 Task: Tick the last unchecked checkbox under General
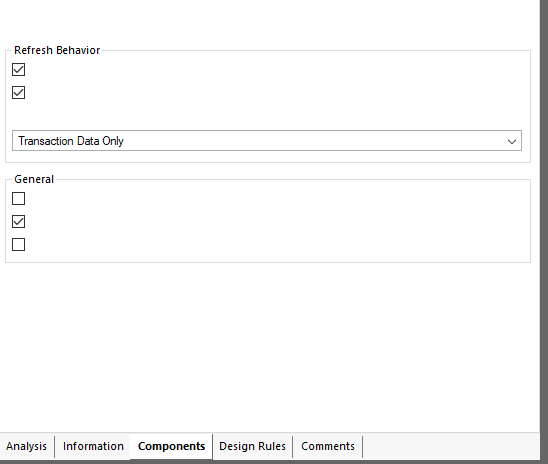coord(19,245)
